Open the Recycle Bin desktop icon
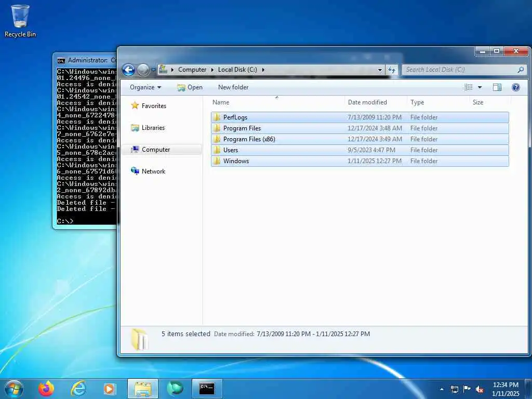 tap(20, 20)
